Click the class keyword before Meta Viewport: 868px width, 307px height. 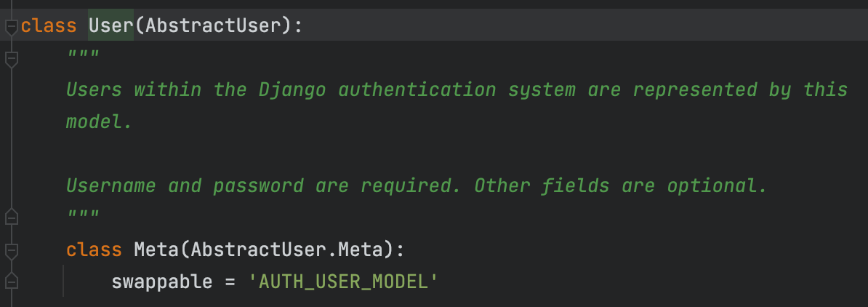tap(94, 250)
